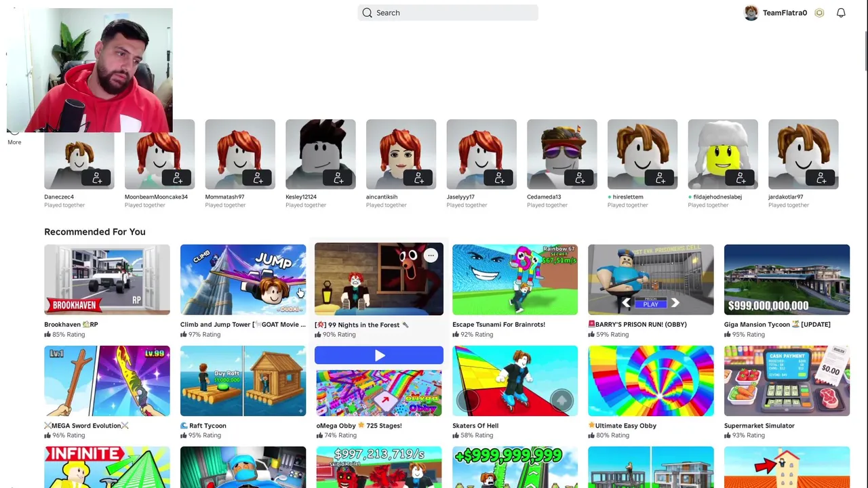Add friend icon on fildajehodneslabej card
Image resolution: width=868 pixels, height=488 pixels.
[x=741, y=178]
